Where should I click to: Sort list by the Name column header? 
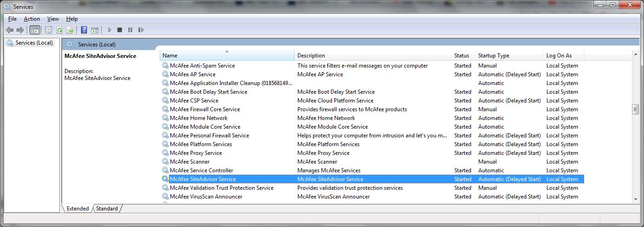click(226, 56)
